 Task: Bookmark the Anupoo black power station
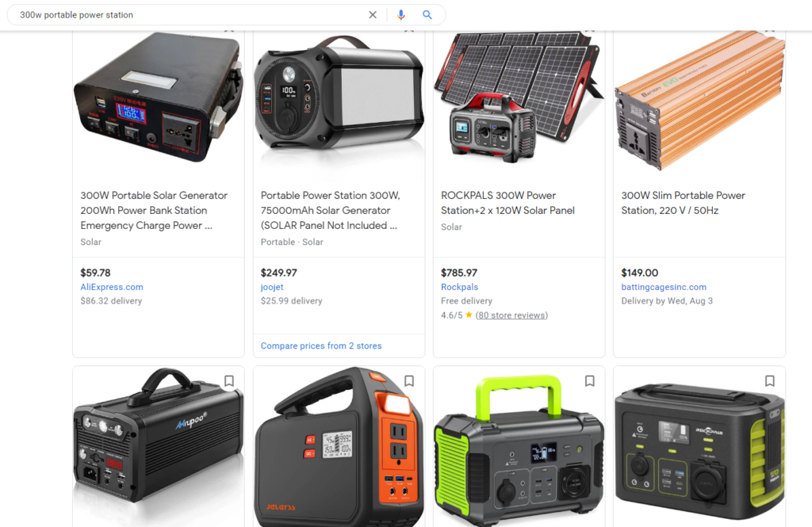[229, 381]
